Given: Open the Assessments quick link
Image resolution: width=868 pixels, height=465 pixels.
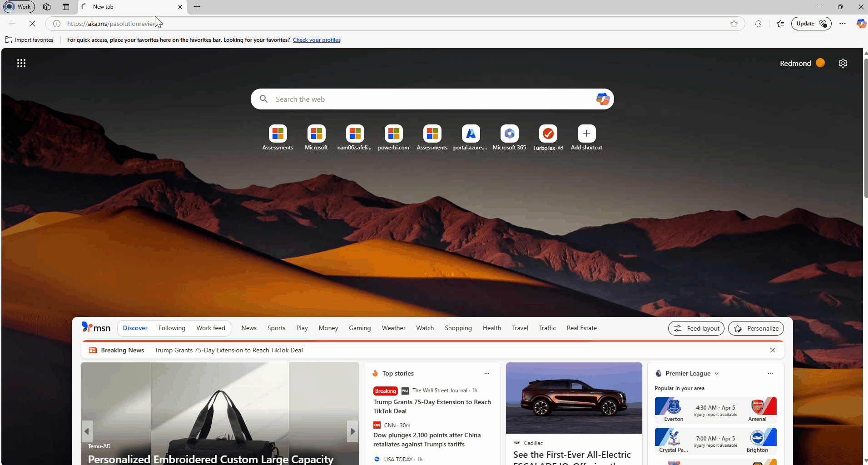Looking at the screenshot, I should pyautogui.click(x=278, y=136).
